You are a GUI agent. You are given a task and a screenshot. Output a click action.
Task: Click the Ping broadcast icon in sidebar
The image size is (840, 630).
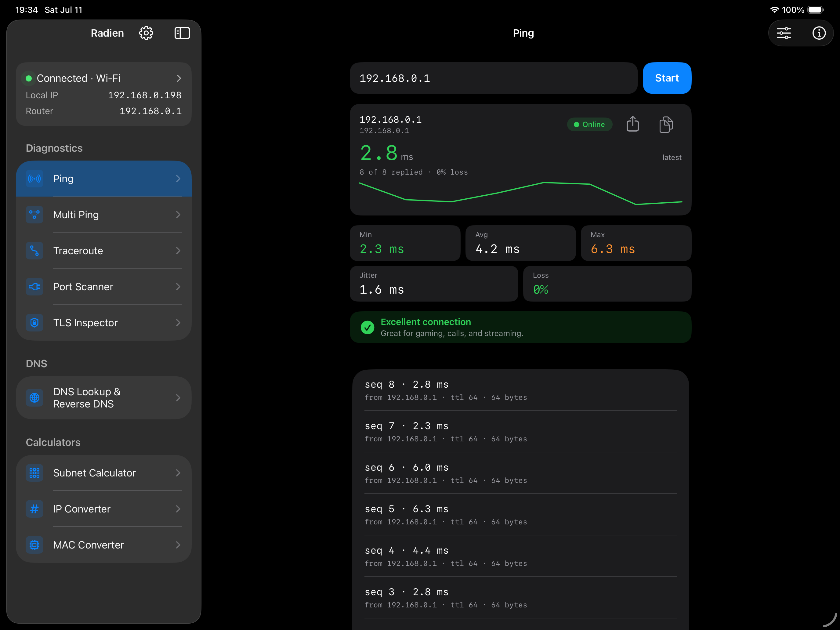coord(34,179)
